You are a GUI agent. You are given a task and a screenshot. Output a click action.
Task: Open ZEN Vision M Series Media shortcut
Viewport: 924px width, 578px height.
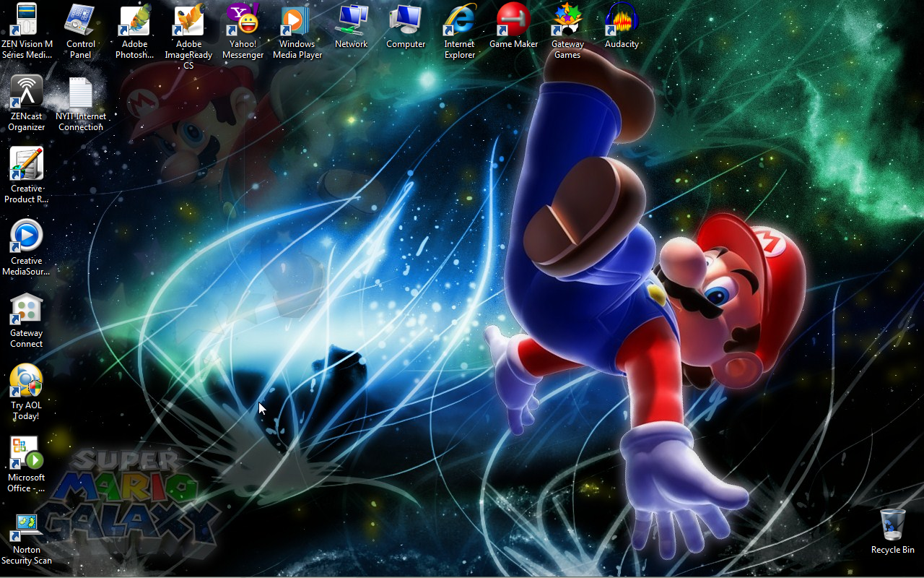click(x=27, y=20)
